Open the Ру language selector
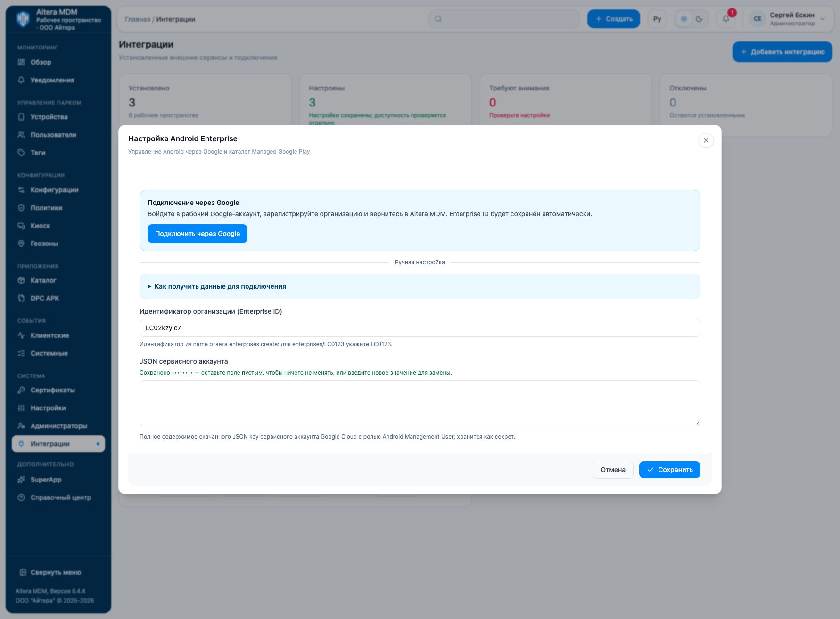 point(657,19)
